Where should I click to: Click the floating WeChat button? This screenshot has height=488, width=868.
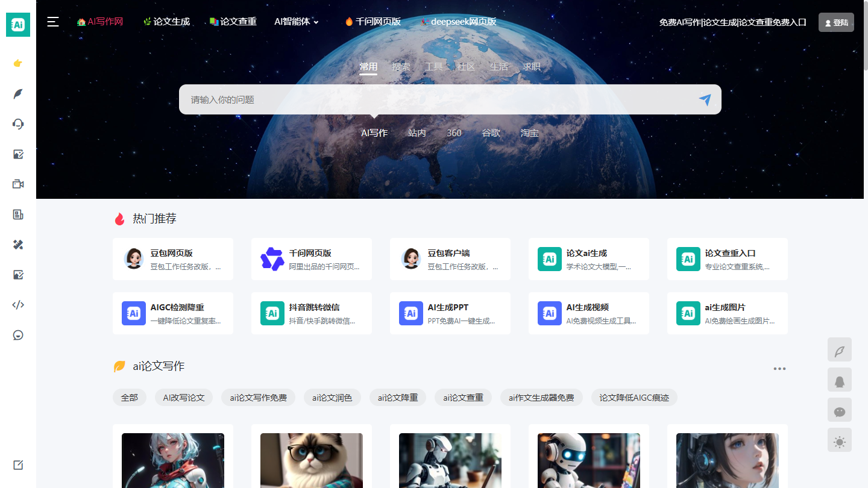click(840, 410)
